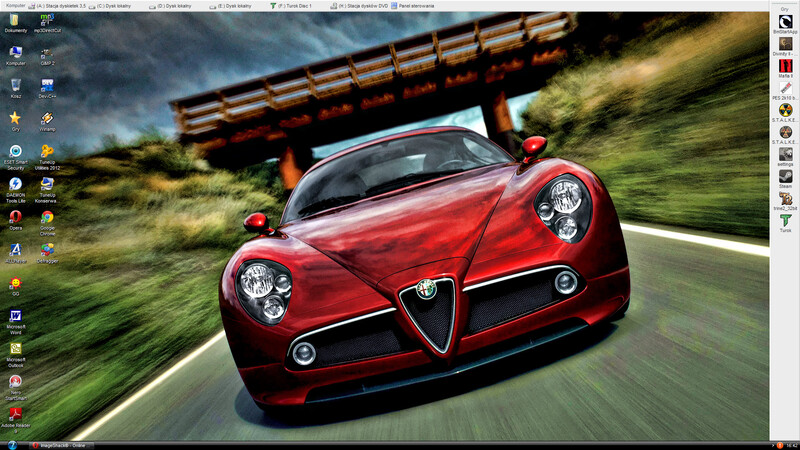
Task: Click the Start button on taskbar
Action: click(9, 444)
